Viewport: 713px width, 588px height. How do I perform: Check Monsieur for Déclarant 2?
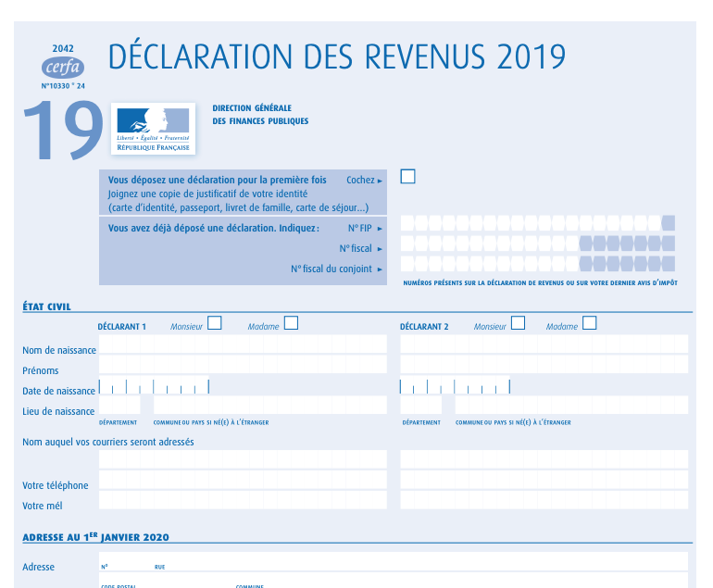518,323
